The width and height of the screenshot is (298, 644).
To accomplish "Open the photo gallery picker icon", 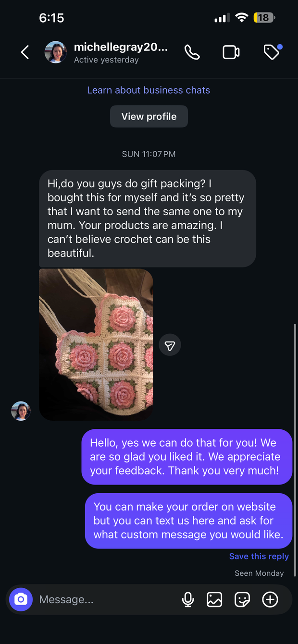I will [214, 599].
